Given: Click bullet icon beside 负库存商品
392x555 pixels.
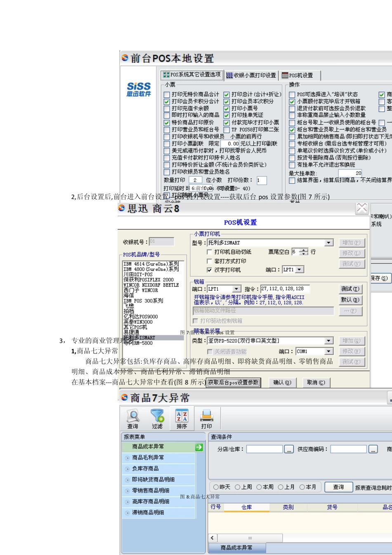Looking at the screenshot, I should coord(128,469).
